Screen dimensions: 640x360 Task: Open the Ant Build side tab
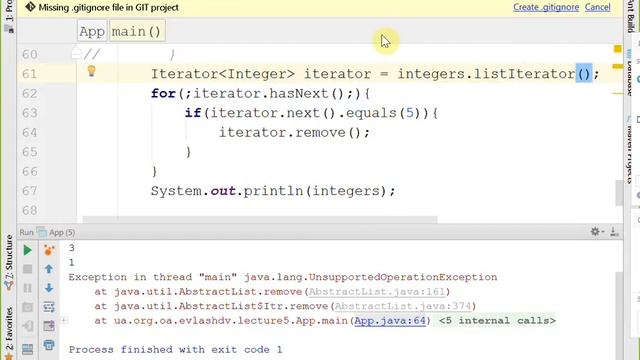631,16
